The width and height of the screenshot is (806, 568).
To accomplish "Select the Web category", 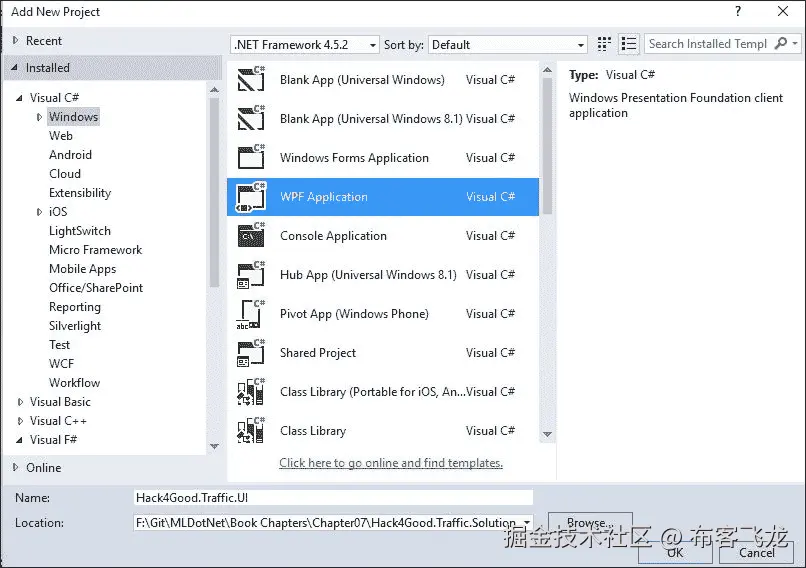I will 61,136.
